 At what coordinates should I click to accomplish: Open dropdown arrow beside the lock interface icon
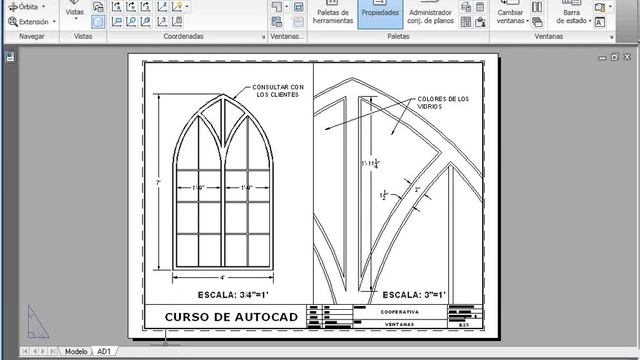(x=610, y=7)
